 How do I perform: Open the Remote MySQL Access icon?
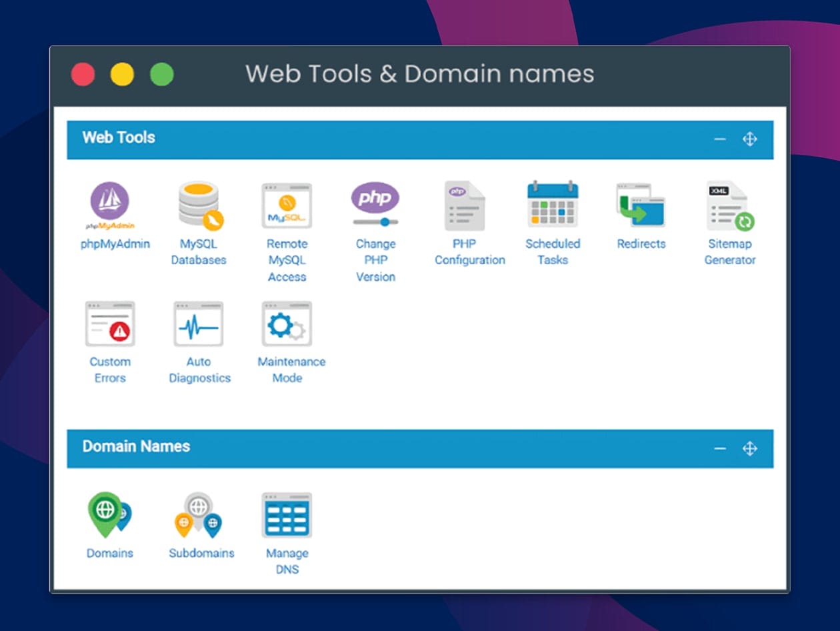[287, 205]
